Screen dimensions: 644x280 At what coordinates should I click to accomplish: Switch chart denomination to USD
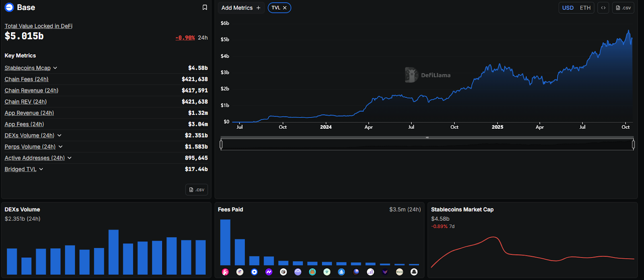[x=568, y=8]
